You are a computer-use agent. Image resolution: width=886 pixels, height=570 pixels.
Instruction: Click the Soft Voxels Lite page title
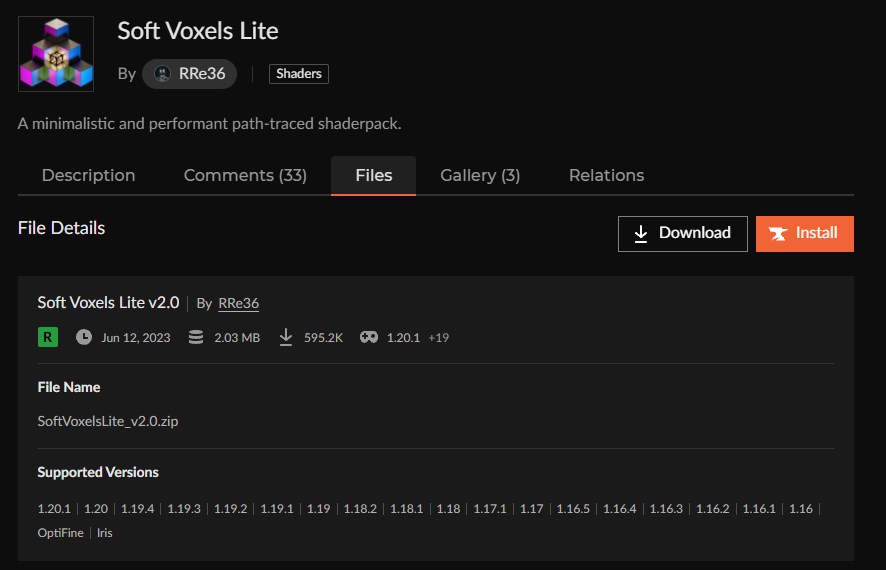198,31
